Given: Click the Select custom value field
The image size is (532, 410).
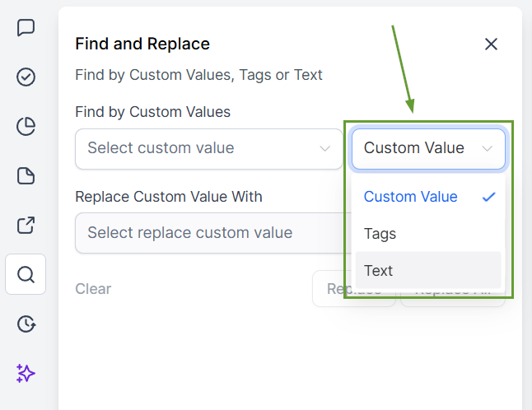Looking at the screenshot, I should pos(198,148).
